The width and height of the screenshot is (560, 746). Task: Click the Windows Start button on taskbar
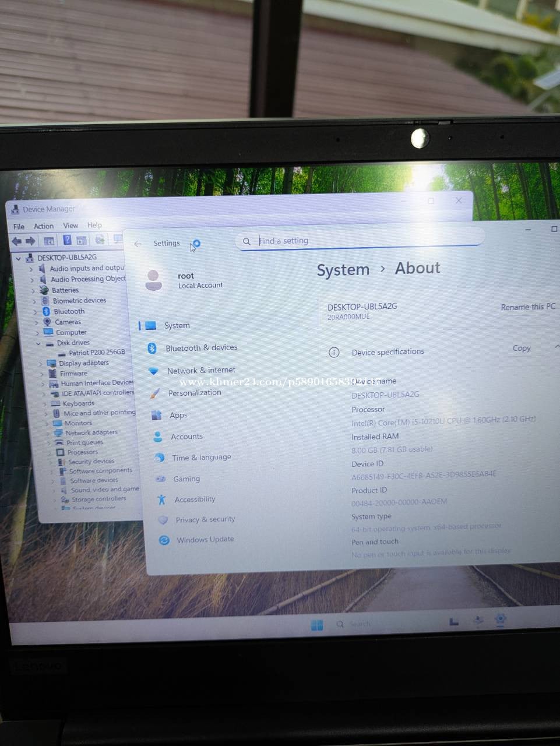(x=317, y=625)
